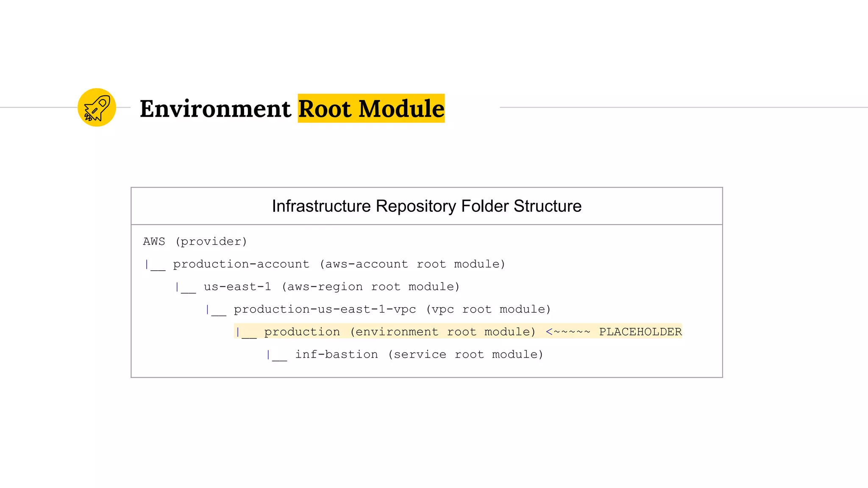Select the 'AWS (provider)' line

195,241
